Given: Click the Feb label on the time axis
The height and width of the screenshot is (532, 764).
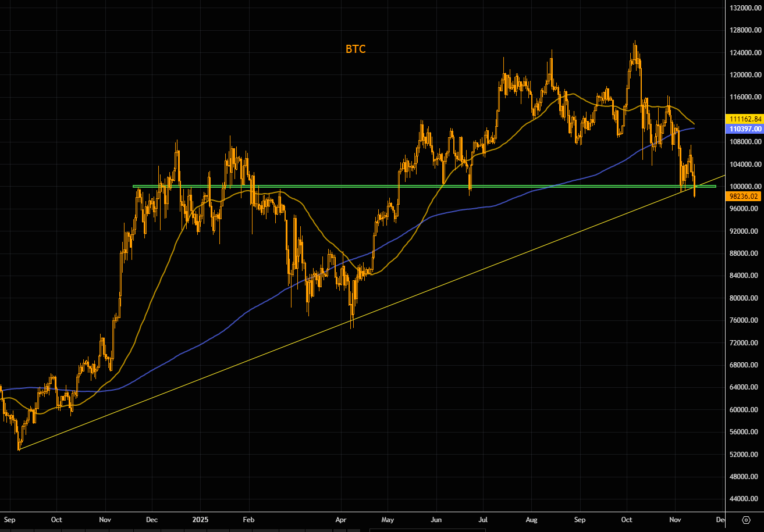Looking at the screenshot, I should pyautogui.click(x=249, y=519).
